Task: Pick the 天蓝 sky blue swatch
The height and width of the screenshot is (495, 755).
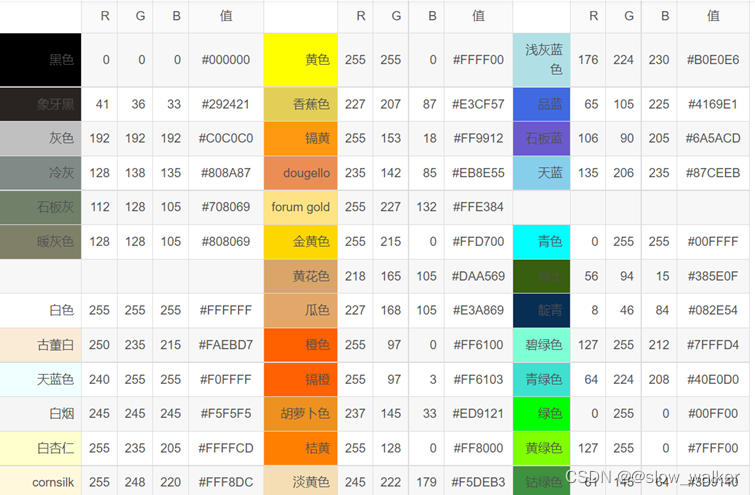Action: [542, 173]
